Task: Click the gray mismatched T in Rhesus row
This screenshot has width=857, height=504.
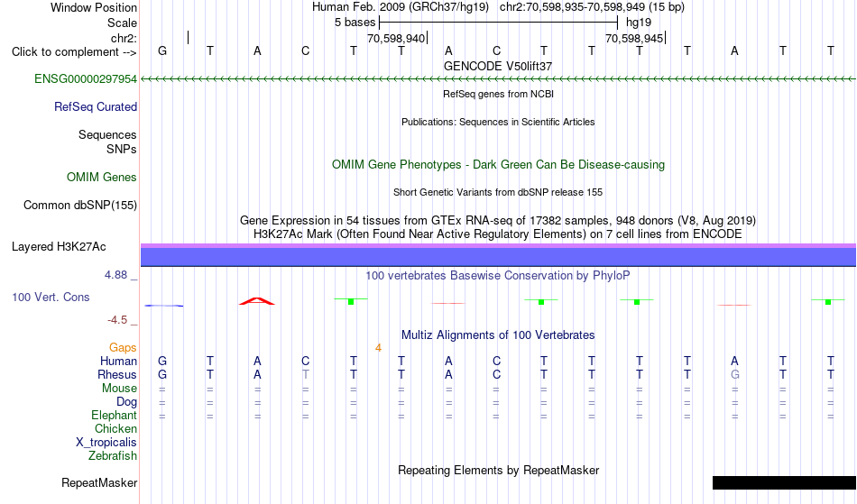Action: click(x=306, y=374)
